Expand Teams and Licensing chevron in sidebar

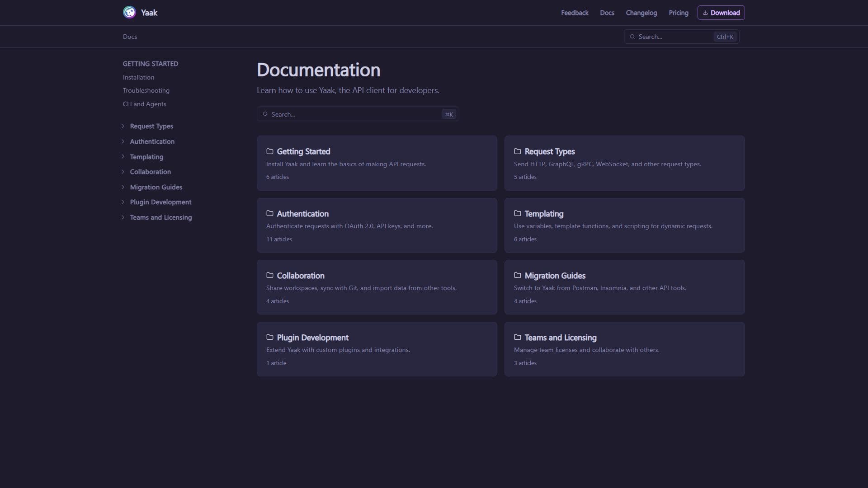pos(123,217)
